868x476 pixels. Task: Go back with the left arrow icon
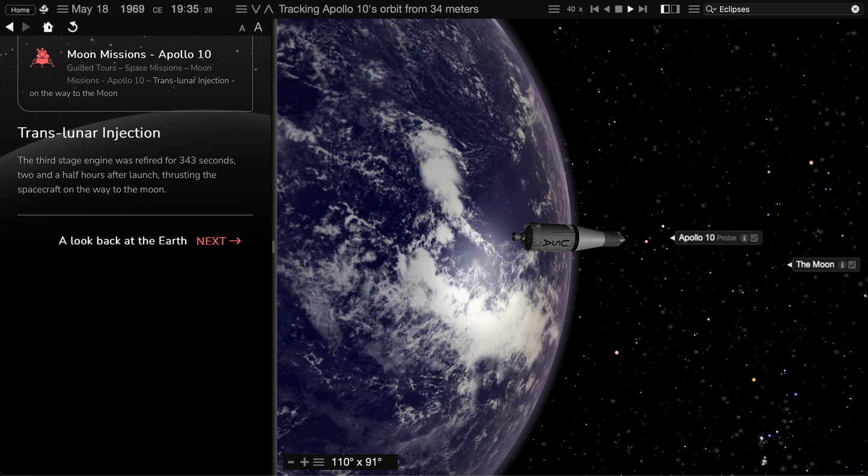coord(10,27)
